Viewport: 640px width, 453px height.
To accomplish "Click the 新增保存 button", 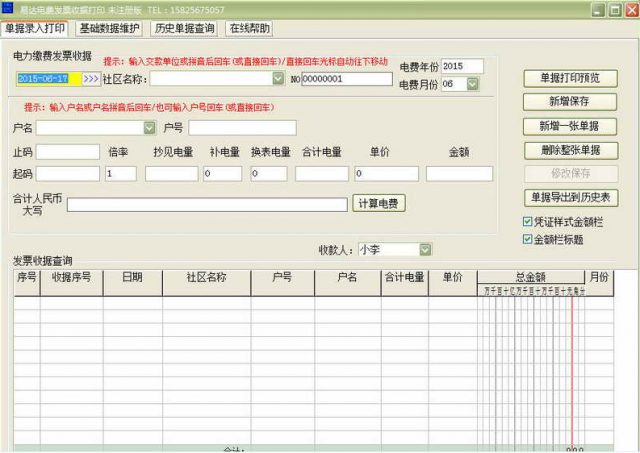I will click(570, 102).
